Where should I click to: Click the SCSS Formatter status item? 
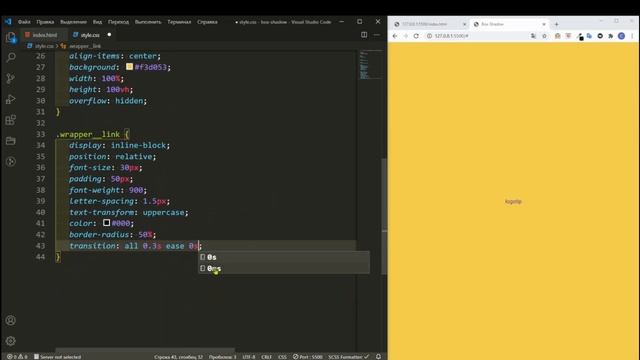point(348,357)
